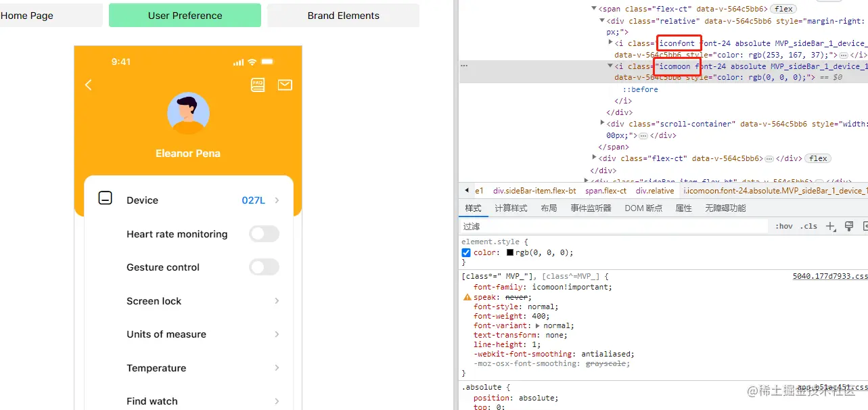Open the 计算样式 tab
Viewport: 868px width, 410px height.
click(x=511, y=208)
